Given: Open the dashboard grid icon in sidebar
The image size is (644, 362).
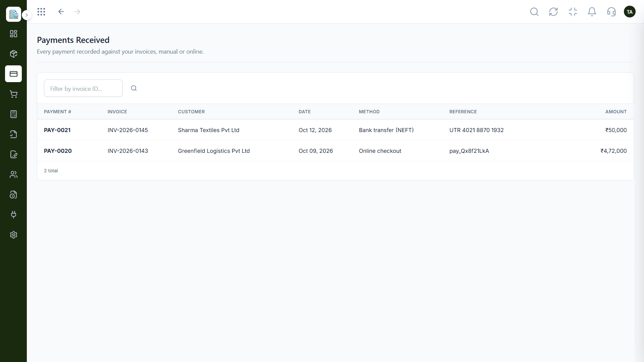Looking at the screenshot, I should [x=13, y=34].
